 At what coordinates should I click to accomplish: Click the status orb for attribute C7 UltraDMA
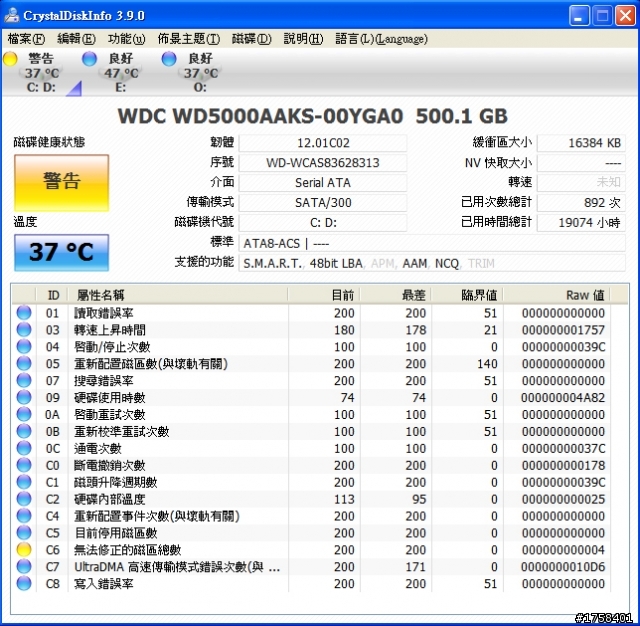[24, 567]
